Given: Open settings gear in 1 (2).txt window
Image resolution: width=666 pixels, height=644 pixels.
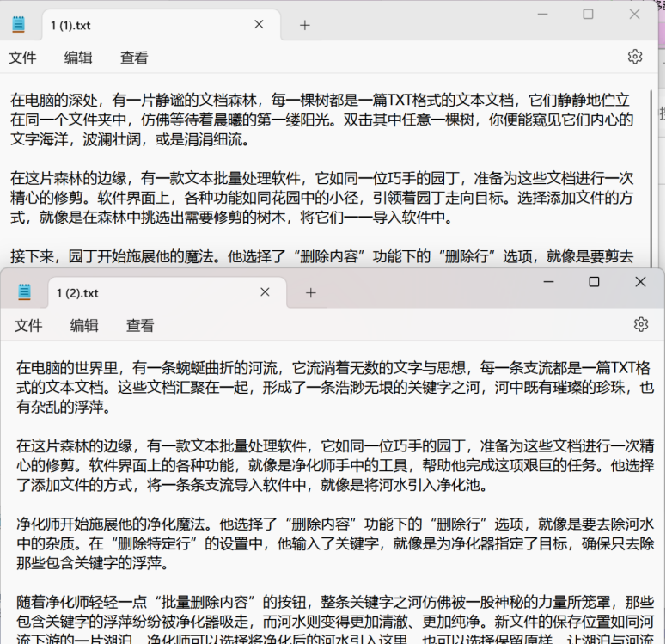Looking at the screenshot, I should 640,324.
